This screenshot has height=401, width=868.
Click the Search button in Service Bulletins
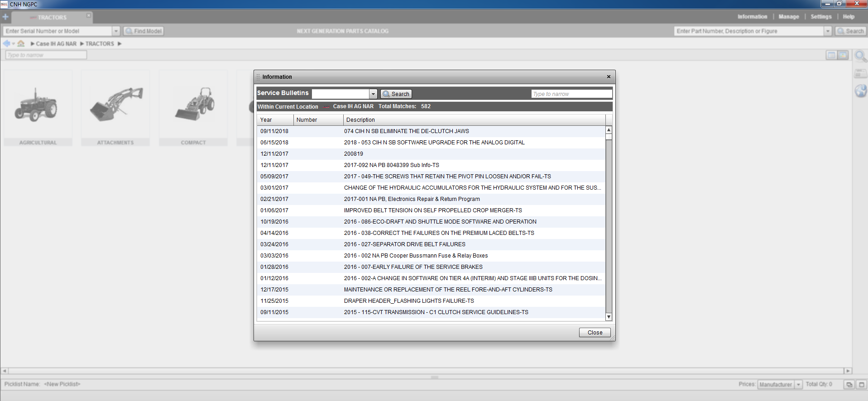pos(396,94)
